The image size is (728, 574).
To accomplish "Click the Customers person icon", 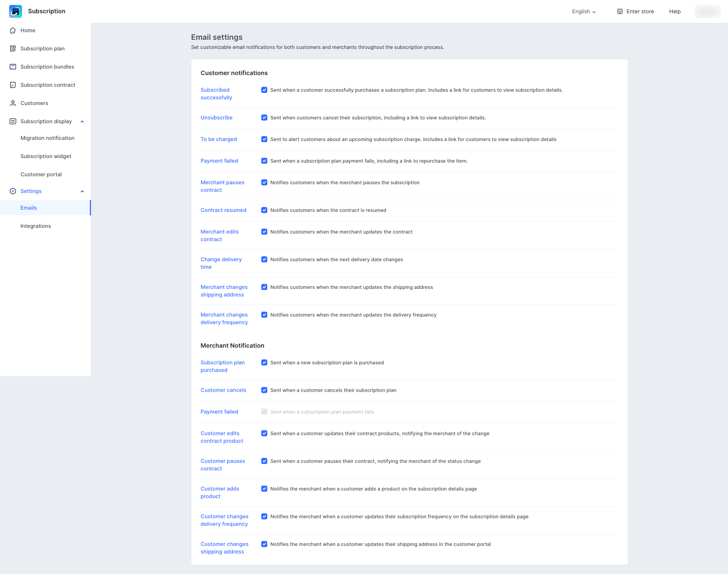I will [13, 103].
